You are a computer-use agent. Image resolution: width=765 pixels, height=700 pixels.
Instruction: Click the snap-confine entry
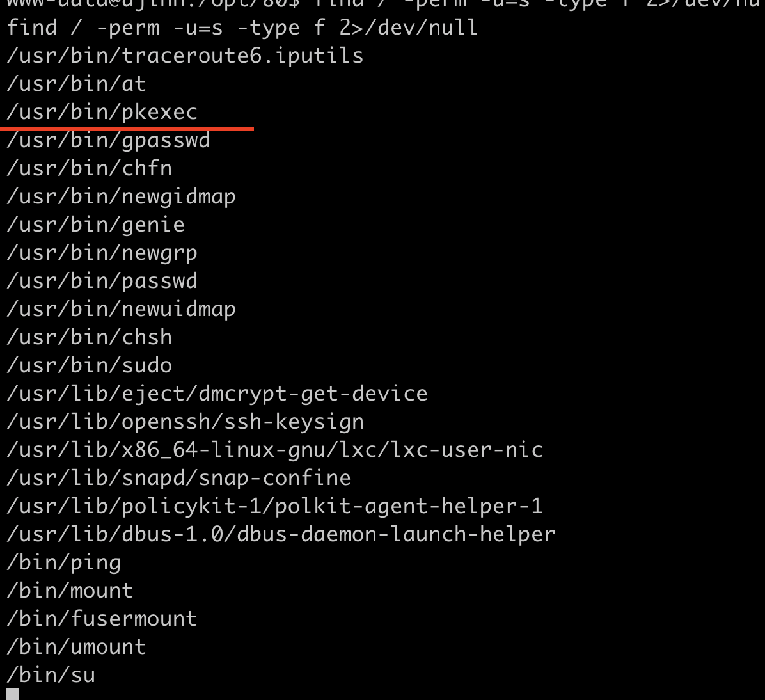pyautogui.click(x=178, y=479)
